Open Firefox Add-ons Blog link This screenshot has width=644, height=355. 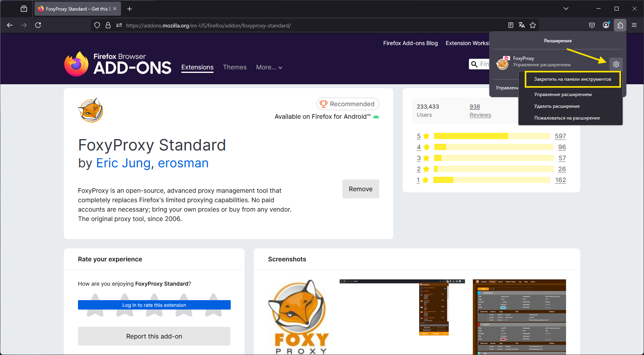pos(411,43)
